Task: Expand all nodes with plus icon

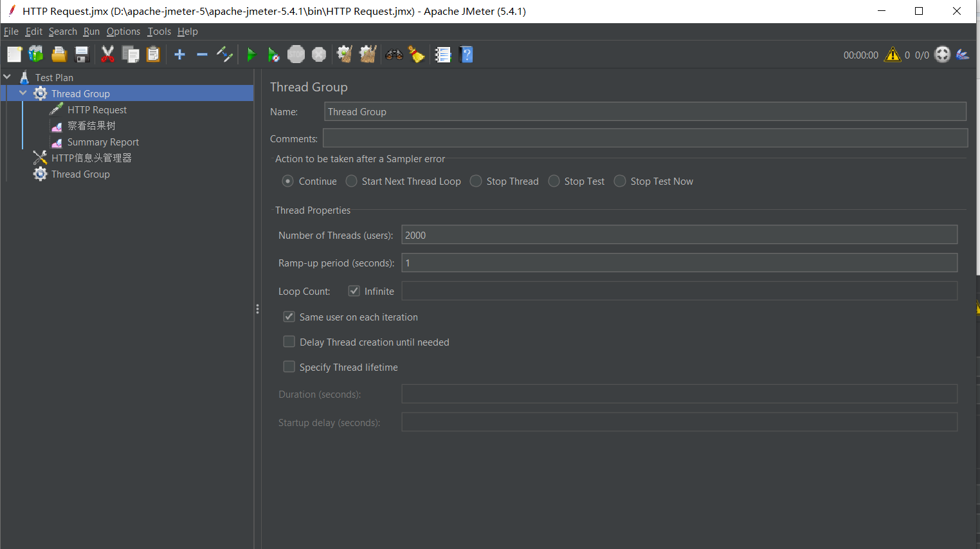Action: 179,55
